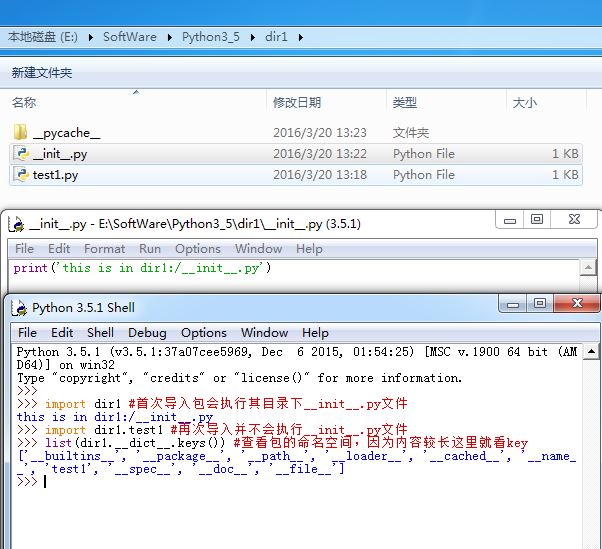Image resolution: width=602 pixels, height=549 pixels.
Task: Open Help menu in the Python Shell
Action: tap(315, 332)
